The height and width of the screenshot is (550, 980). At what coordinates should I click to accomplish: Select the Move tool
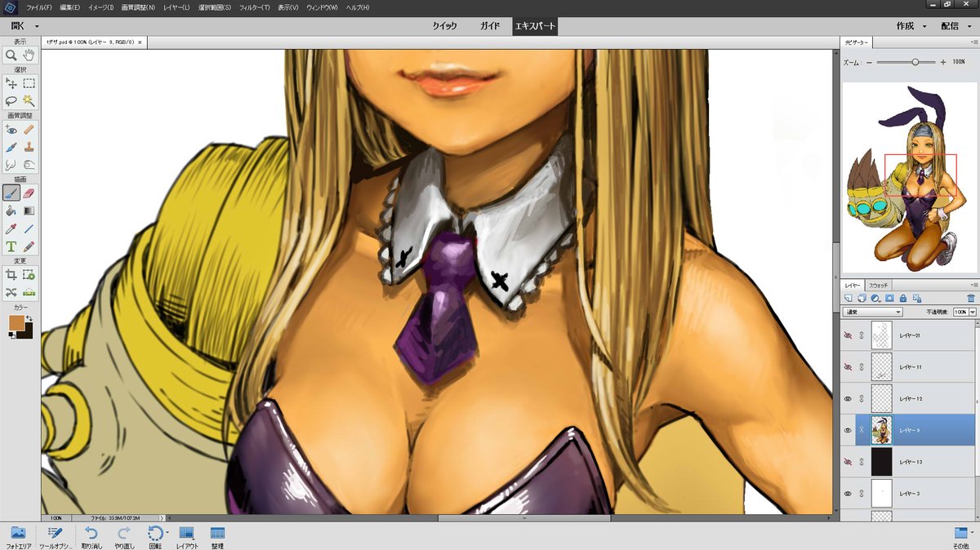[11, 83]
